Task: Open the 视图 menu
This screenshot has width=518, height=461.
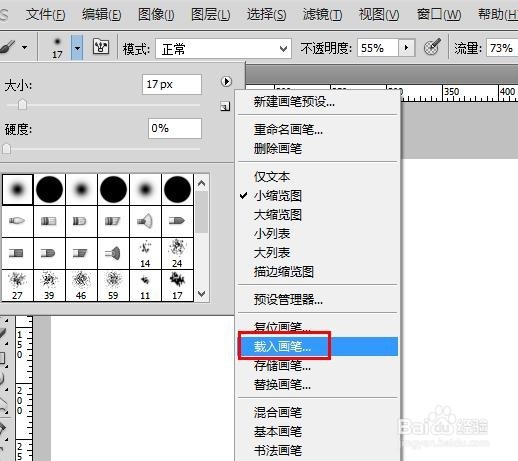Action: coord(379,15)
